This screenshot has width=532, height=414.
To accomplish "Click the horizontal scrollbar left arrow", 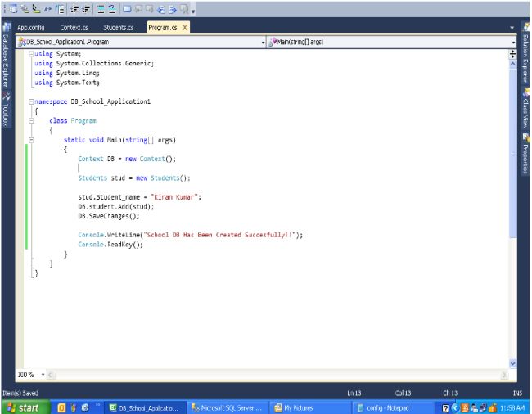I will [x=50, y=375].
